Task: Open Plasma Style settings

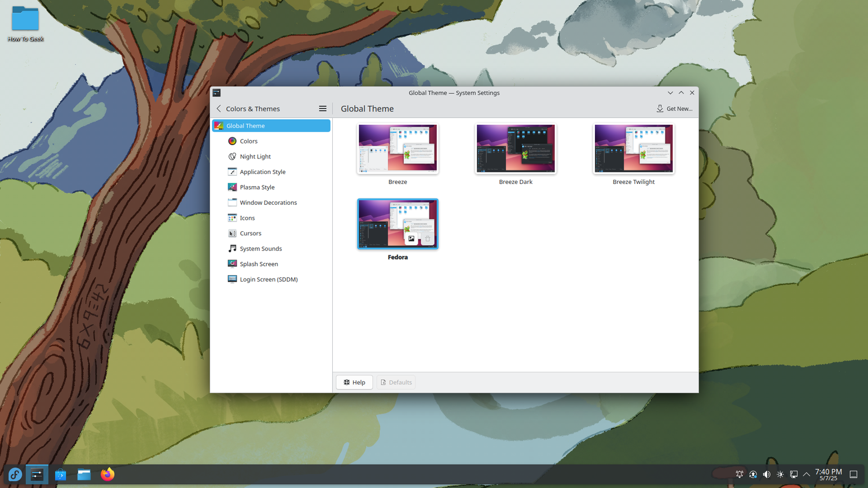Action: (271, 187)
